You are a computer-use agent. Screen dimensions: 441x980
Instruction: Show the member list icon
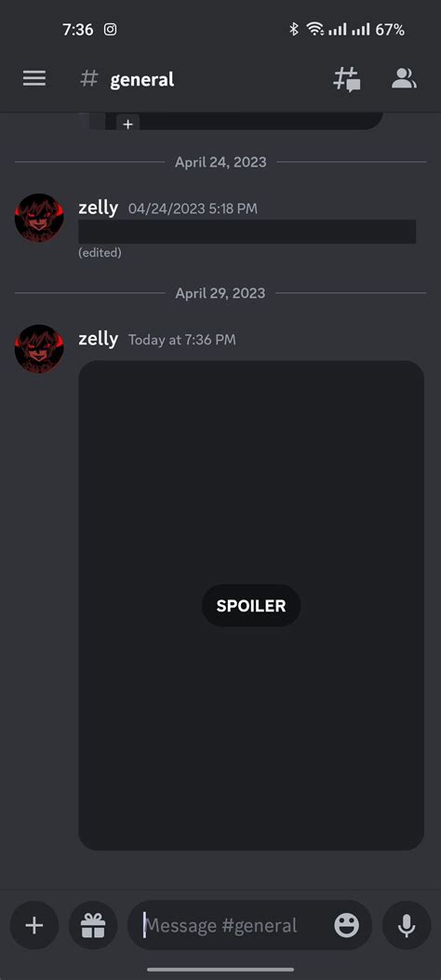[404, 78]
